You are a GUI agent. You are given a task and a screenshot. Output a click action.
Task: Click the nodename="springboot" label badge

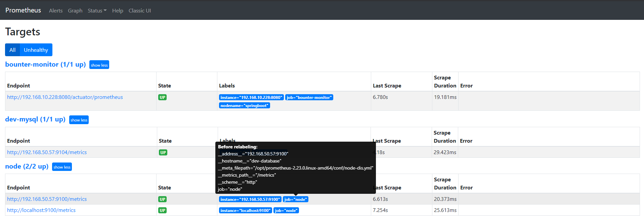pyautogui.click(x=244, y=106)
